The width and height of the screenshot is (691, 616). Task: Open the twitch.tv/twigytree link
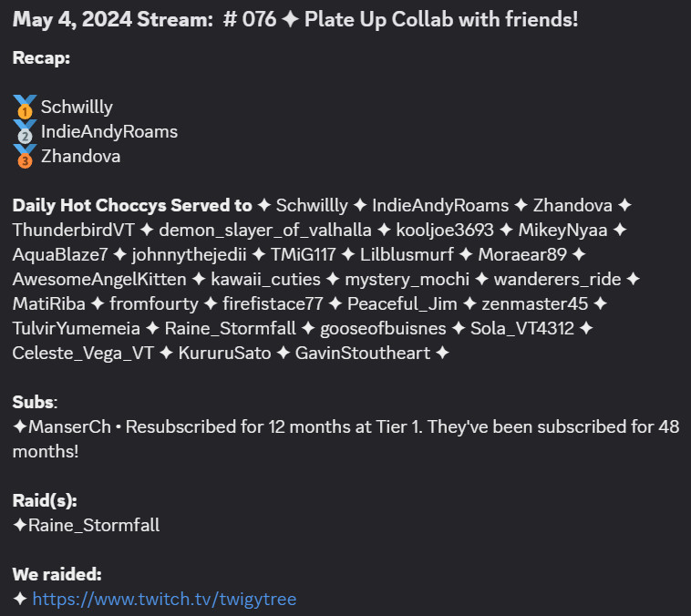tap(164, 599)
